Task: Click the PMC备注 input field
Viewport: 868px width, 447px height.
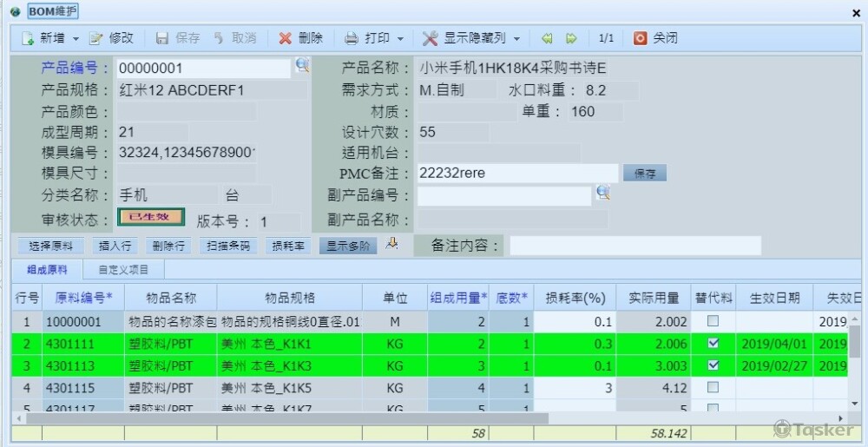Action: coord(517,173)
